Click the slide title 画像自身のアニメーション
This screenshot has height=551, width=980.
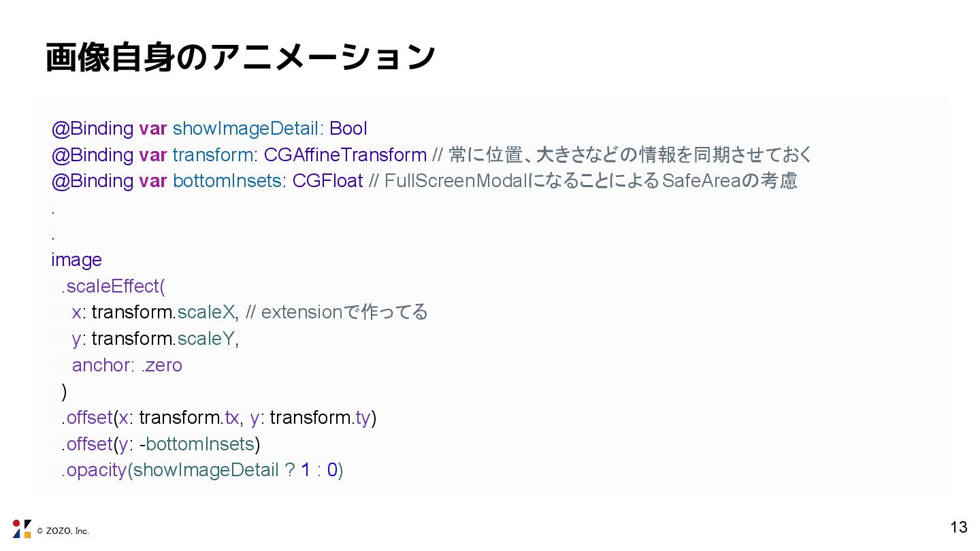[240, 58]
